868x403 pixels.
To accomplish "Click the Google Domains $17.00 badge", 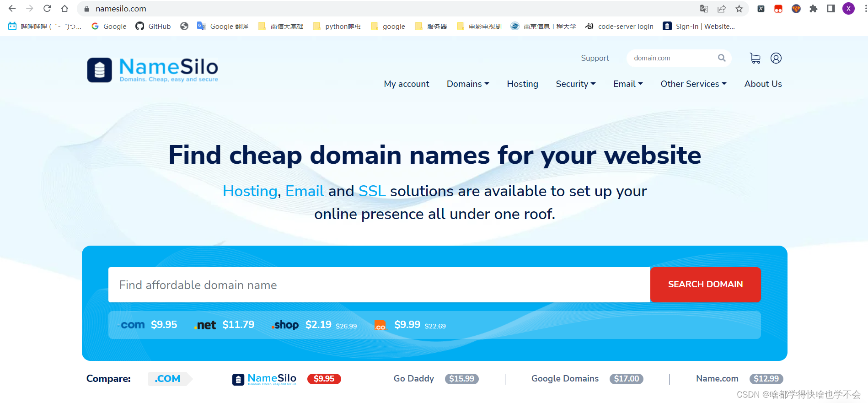I will pos(627,379).
